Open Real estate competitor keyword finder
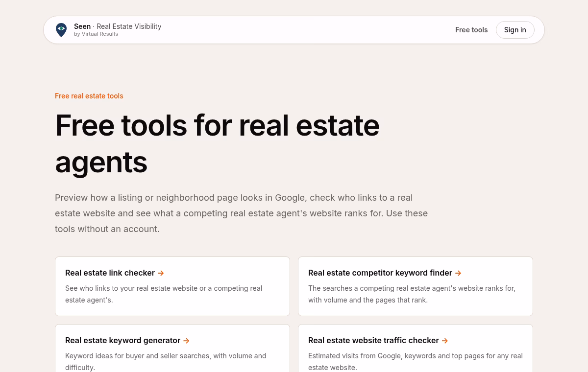588x372 pixels. pyautogui.click(x=416, y=286)
